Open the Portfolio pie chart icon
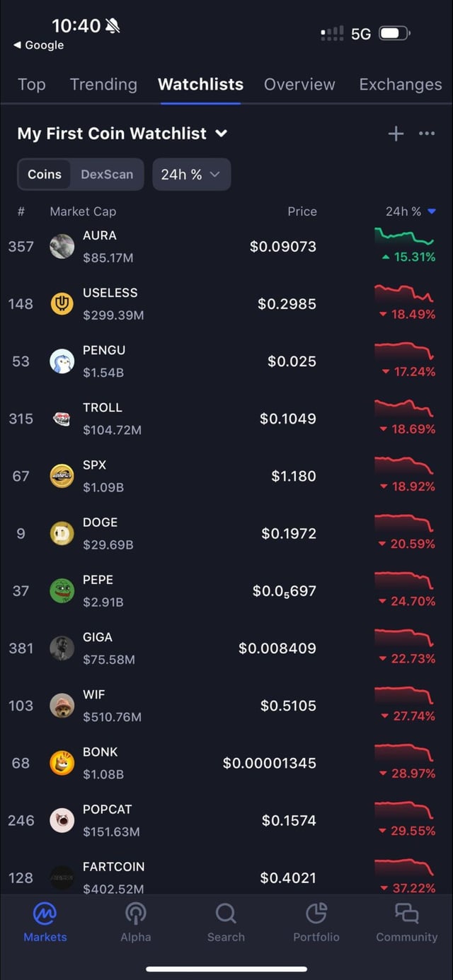This screenshot has height=980, width=453. 316,914
